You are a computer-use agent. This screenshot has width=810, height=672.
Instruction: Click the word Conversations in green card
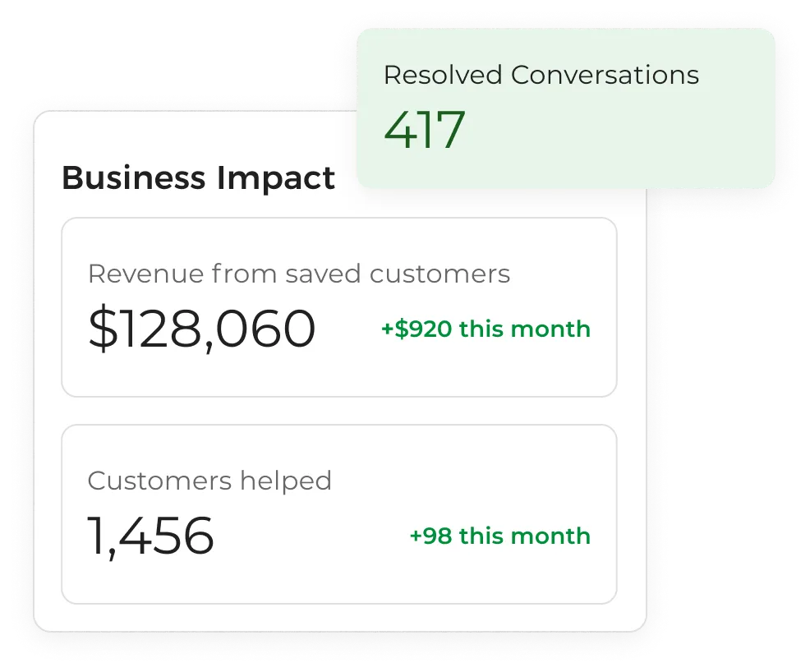click(x=605, y=75)
